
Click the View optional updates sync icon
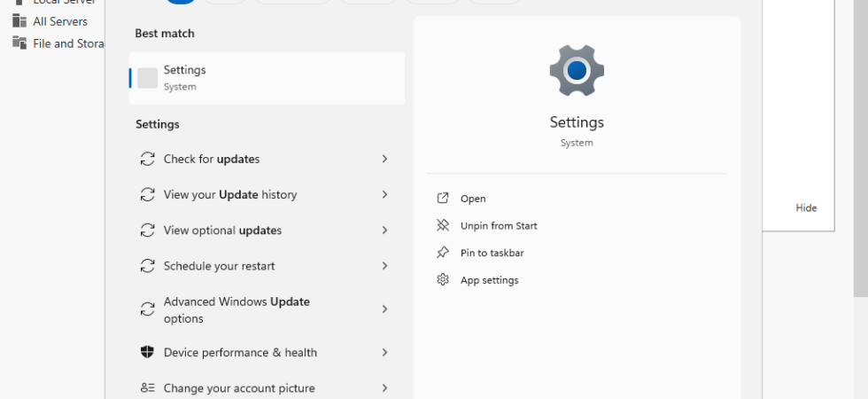coord(147,230)
